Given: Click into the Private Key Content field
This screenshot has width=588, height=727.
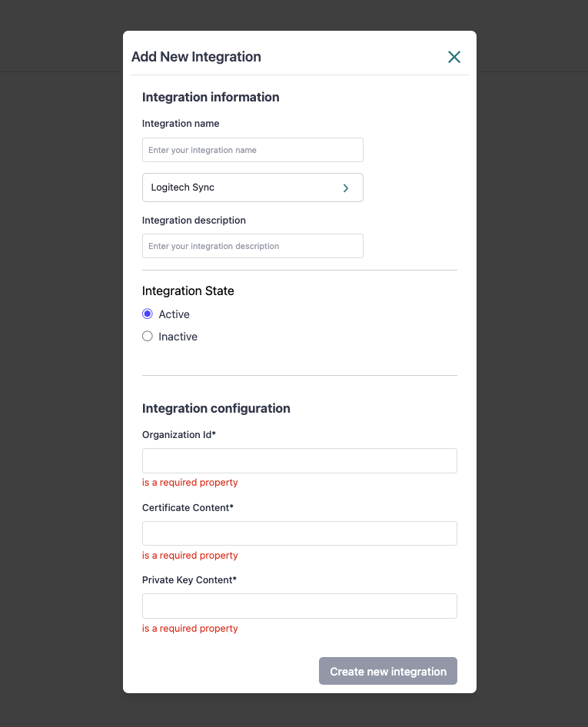Looking at the screenshot, I should pos(299,606).
